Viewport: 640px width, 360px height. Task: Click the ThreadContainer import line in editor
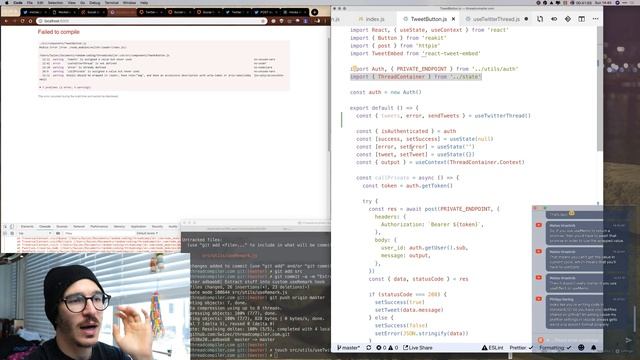(416, 77)
